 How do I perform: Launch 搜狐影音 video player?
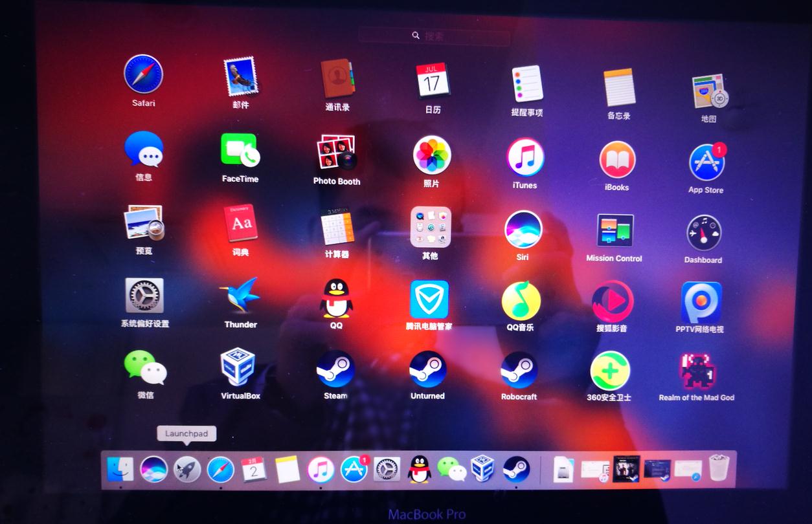coord(612,301)
